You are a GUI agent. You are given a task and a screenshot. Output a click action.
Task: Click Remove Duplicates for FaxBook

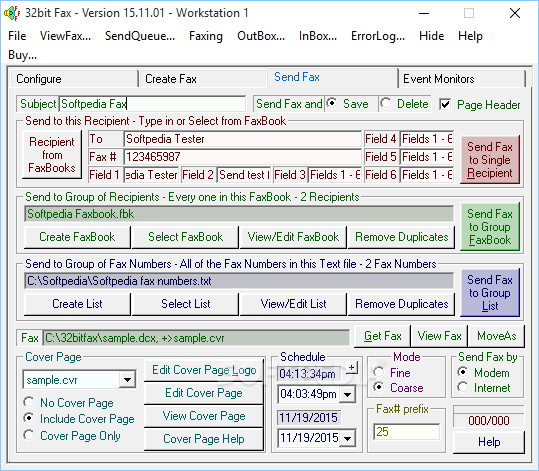402,237
